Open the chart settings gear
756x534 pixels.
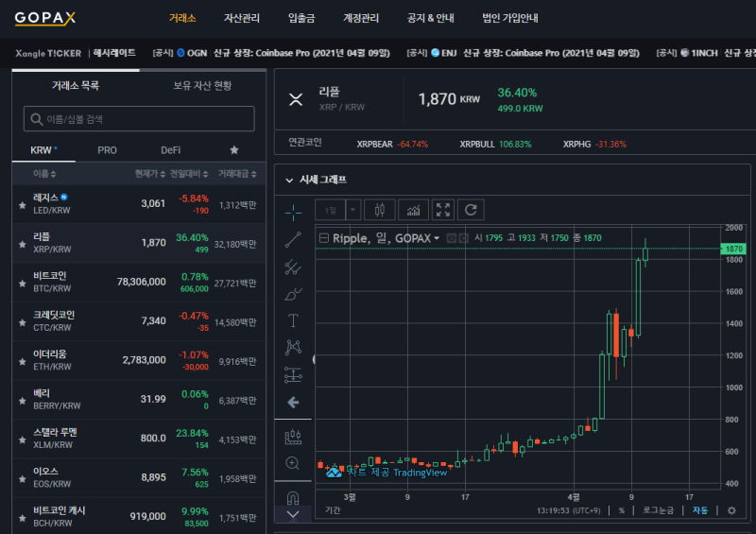pyautogui.click(x=731, y=510)
